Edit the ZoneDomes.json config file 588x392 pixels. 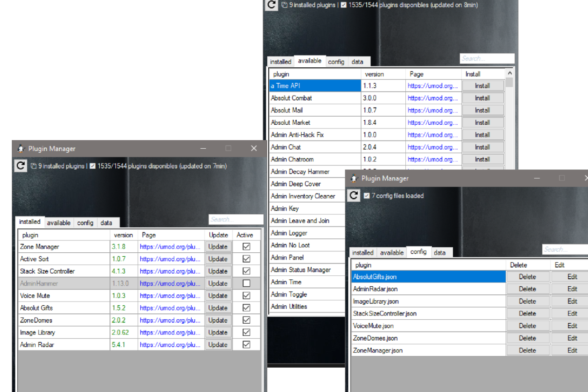(x=572, y=338)
